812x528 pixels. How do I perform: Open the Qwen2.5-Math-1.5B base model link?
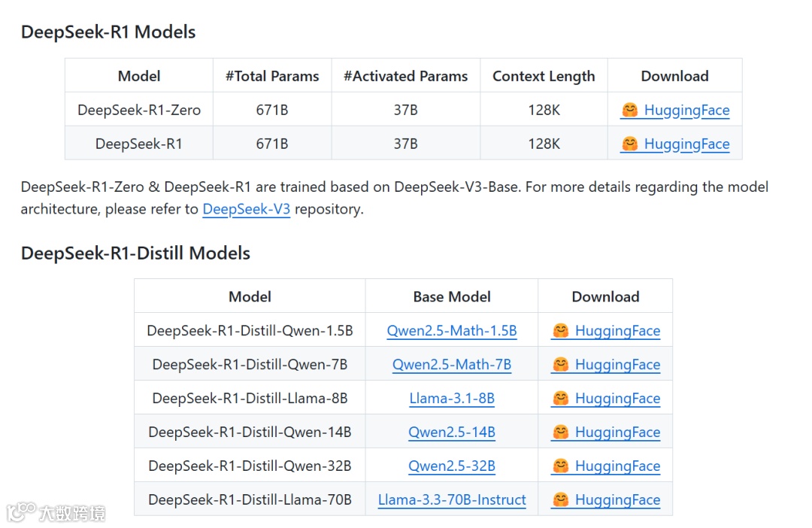click(x=452, y=331)
